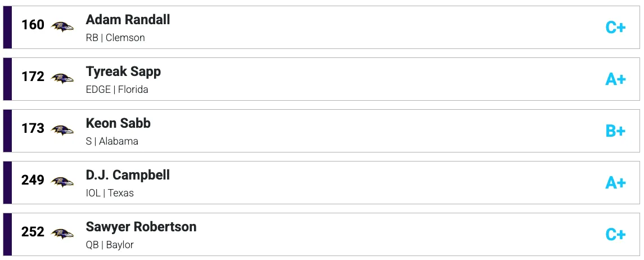Click the purple stripe on Tyreak Sapp row

point(7,79)
